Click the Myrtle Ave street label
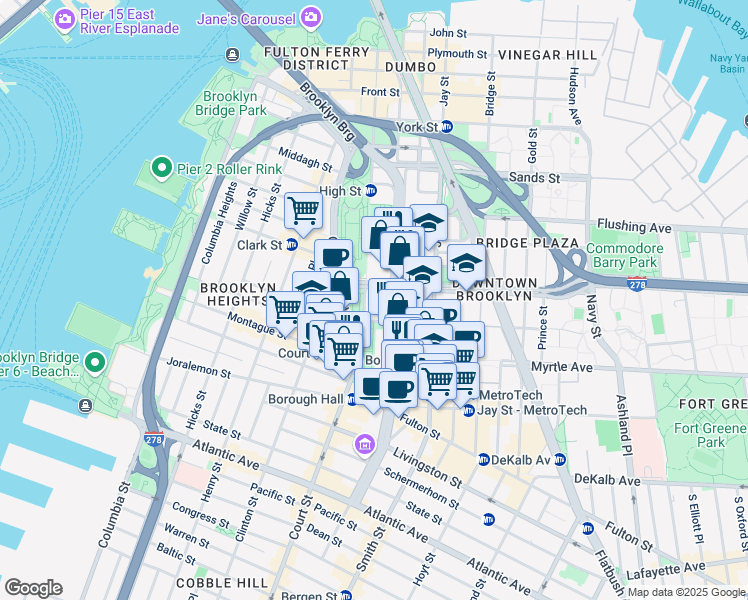Viewport: 748px width, 600px height. [562, 367]
